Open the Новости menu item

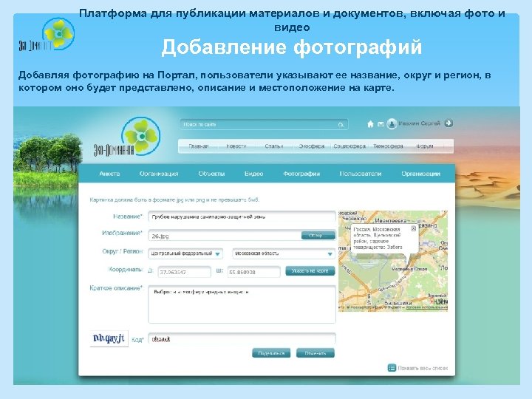coord(236,146)
